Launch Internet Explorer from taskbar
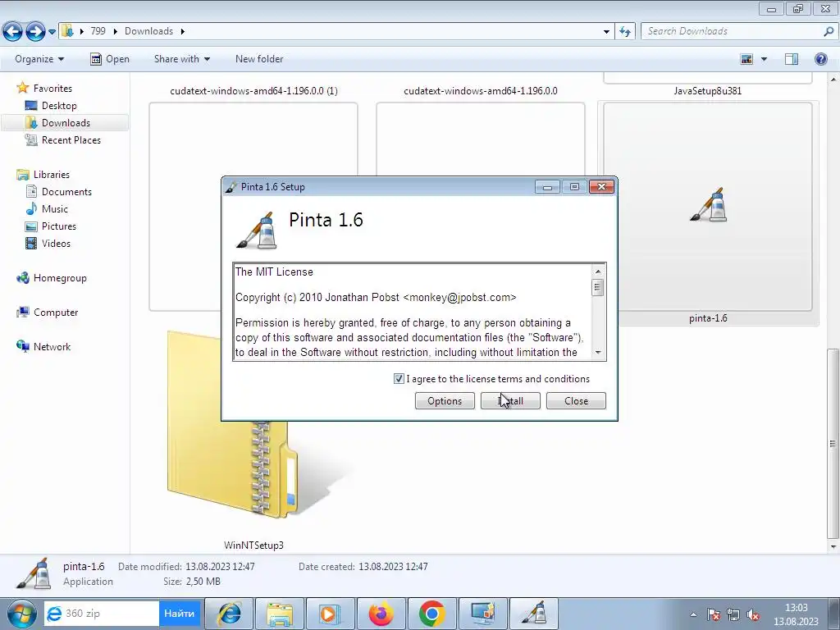This screenshot has height=630, width=840. coord(230,614)
